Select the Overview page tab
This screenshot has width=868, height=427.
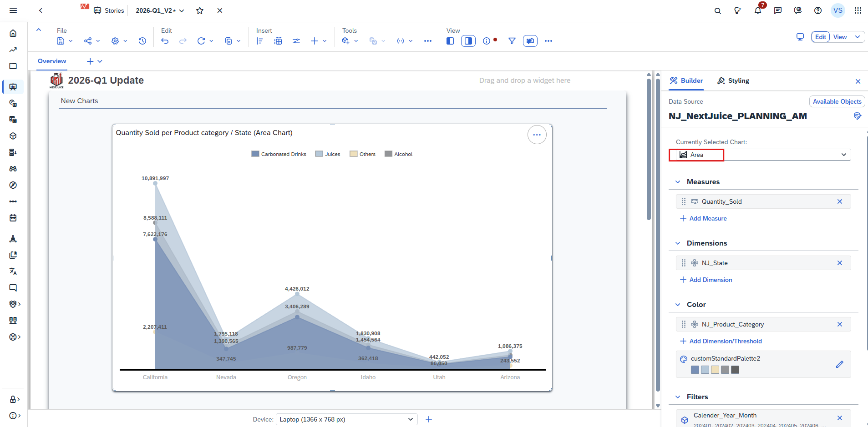[x=52, y=61]
